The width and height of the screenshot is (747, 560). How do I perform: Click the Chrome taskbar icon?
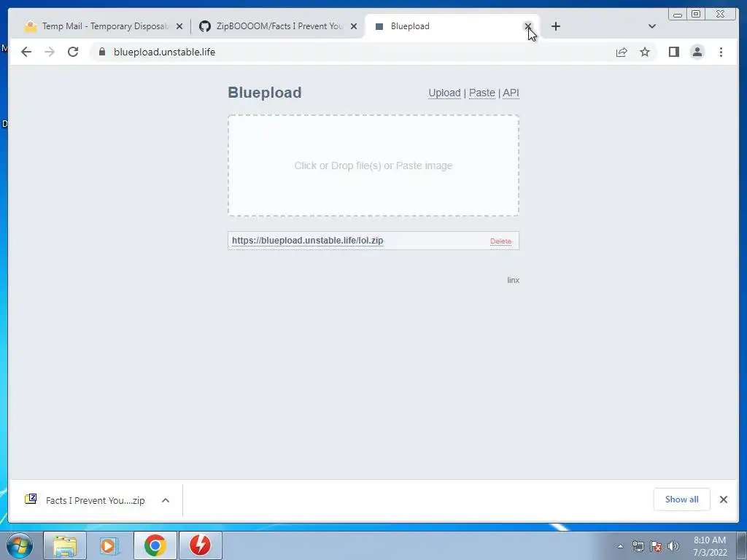click(155, 545)
